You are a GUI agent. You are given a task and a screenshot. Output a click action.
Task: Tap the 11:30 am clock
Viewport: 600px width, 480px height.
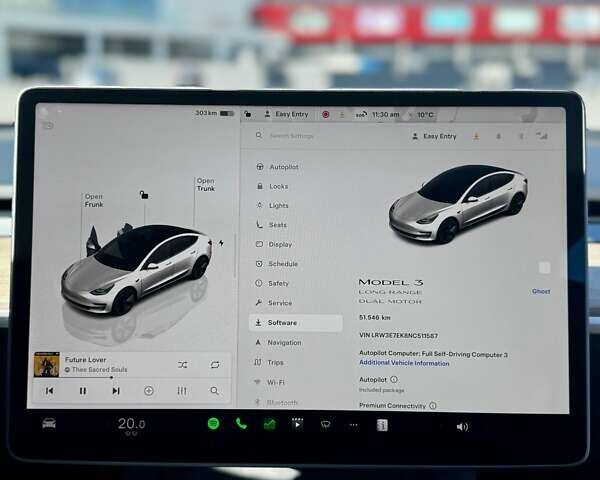click(x=385, y=114)
